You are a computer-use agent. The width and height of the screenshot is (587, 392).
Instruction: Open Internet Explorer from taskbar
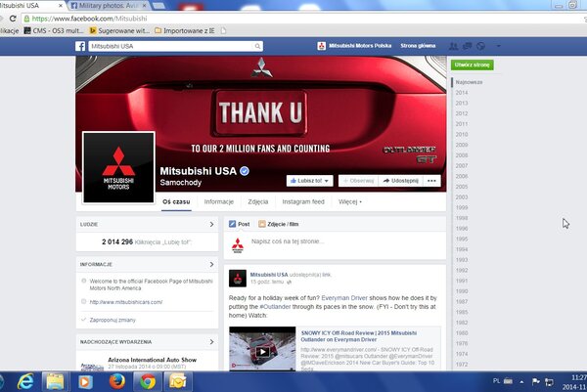tap(25, 382)
